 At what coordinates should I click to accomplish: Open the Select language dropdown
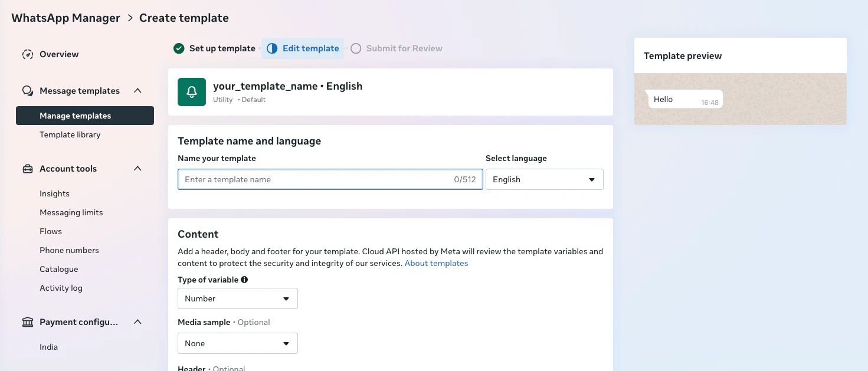(543, 179)
